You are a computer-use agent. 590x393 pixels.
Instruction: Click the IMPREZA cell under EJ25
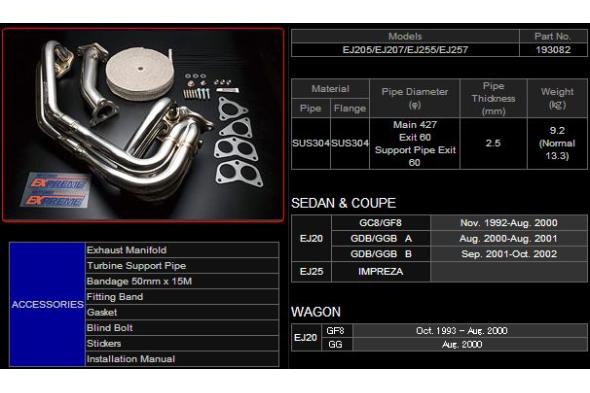[x=380, y=271]
